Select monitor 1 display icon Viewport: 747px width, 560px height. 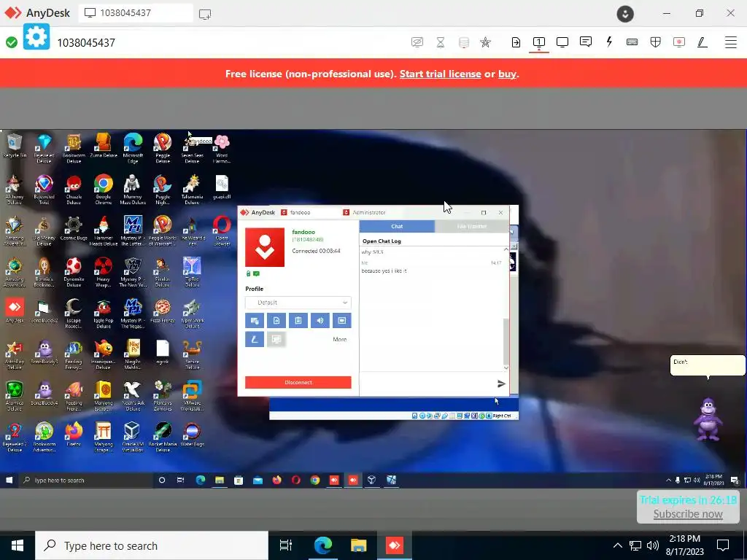coord(539,42)
